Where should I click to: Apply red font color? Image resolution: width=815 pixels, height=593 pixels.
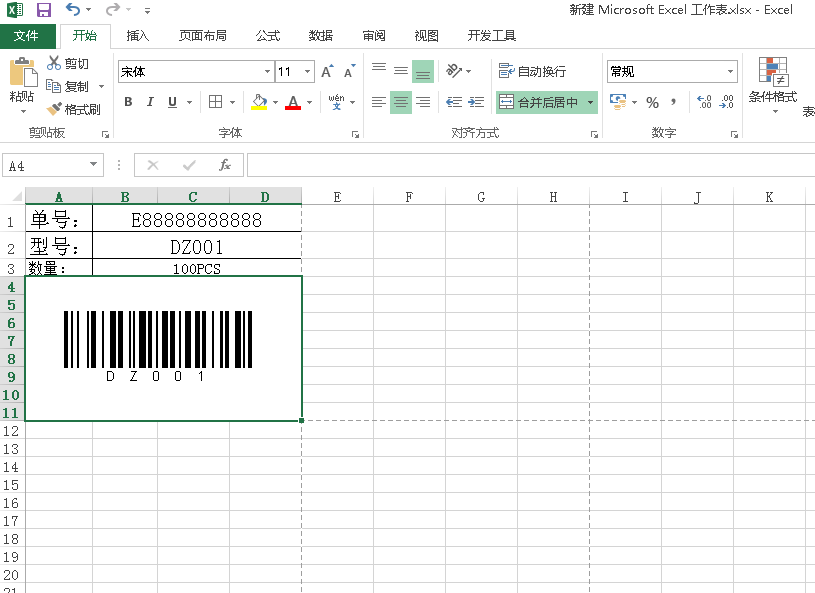pyautogui.click(x=293, y=102)
